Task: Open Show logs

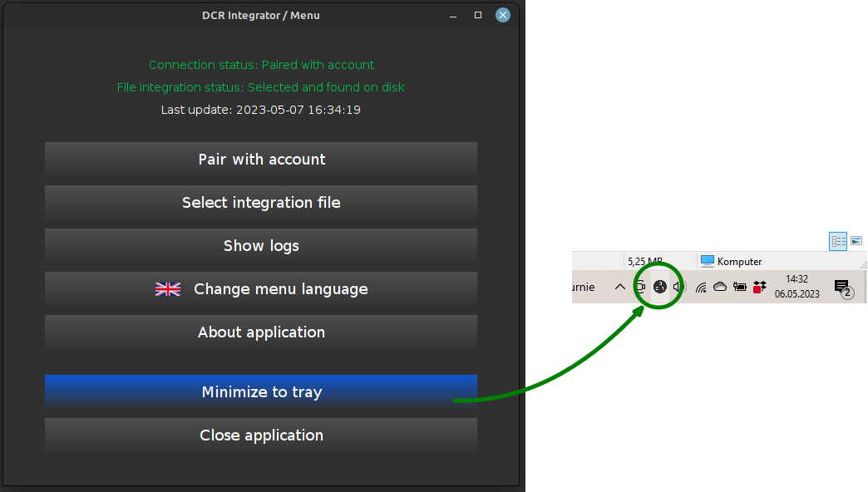Action: click(261, 246)
